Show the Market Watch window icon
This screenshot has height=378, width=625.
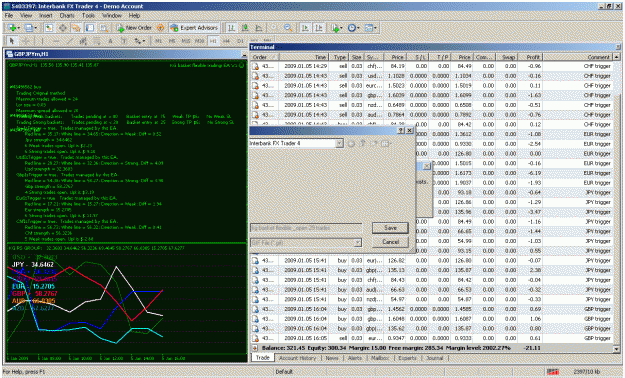click(x=49, y=28)
